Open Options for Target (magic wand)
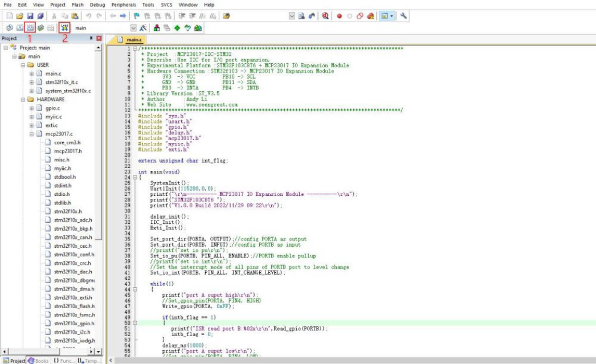This screenshot has height=364, width=596. 143,27
